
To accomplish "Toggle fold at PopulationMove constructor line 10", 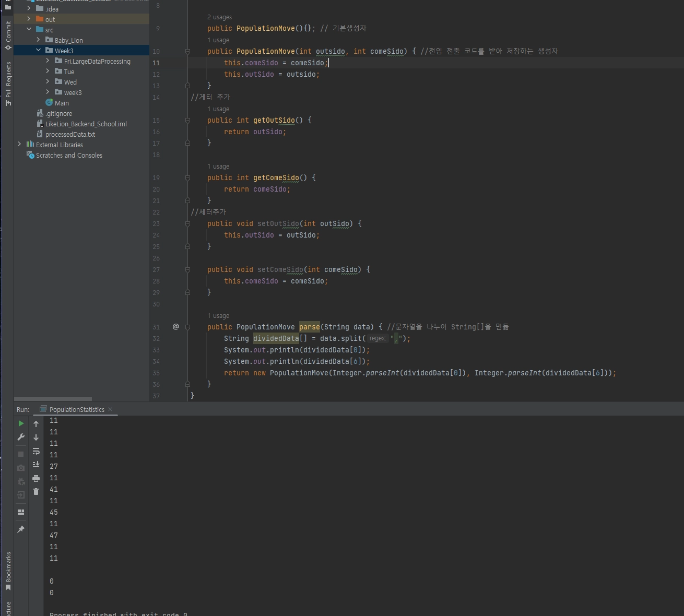I will coord(187,51).
